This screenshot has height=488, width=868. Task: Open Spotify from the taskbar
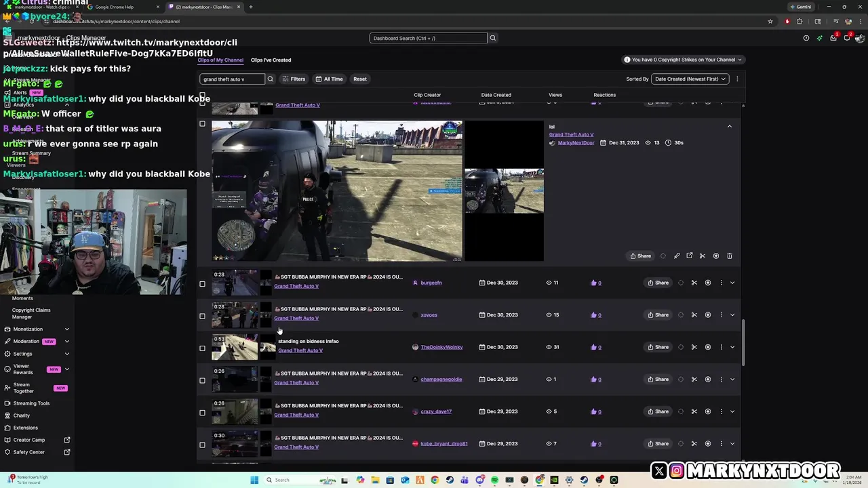(494, 480)
